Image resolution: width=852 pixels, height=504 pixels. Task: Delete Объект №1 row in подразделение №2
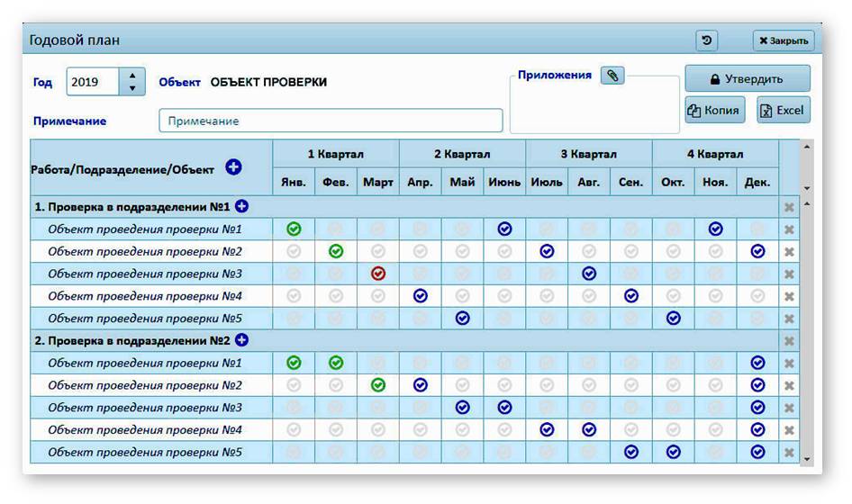pos(789,364)
